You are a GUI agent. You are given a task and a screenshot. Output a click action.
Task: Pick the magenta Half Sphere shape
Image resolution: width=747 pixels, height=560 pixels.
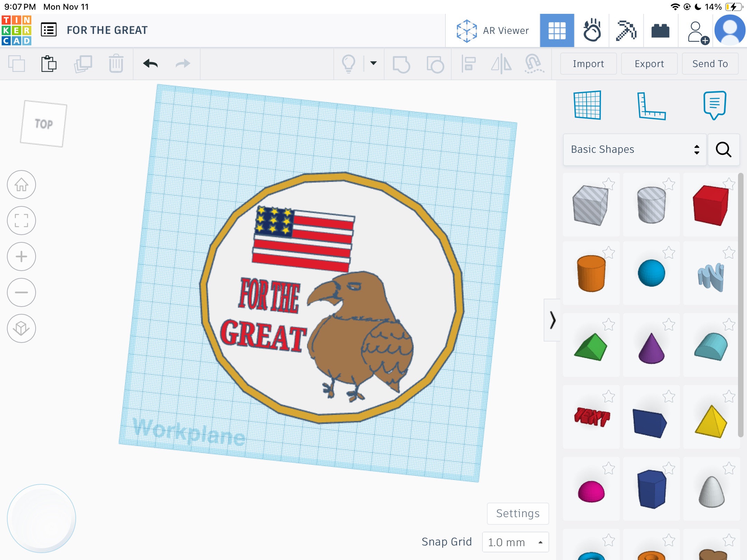[591, 491]
